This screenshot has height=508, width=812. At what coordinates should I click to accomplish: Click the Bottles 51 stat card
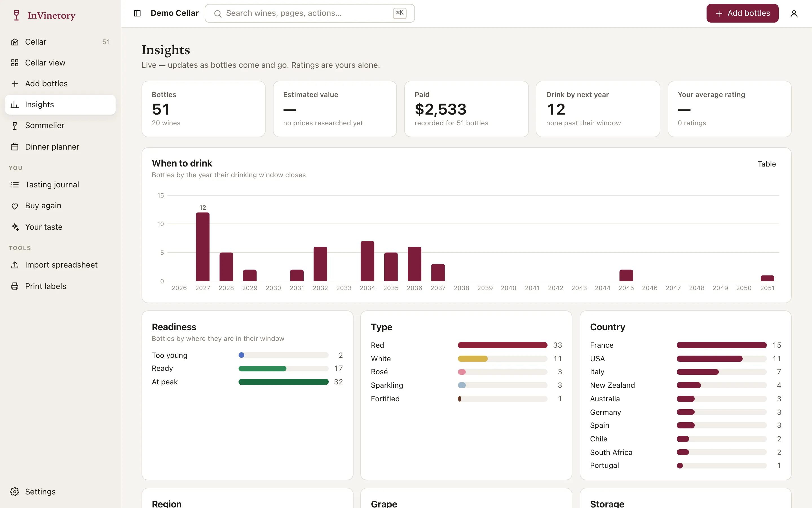203,109
